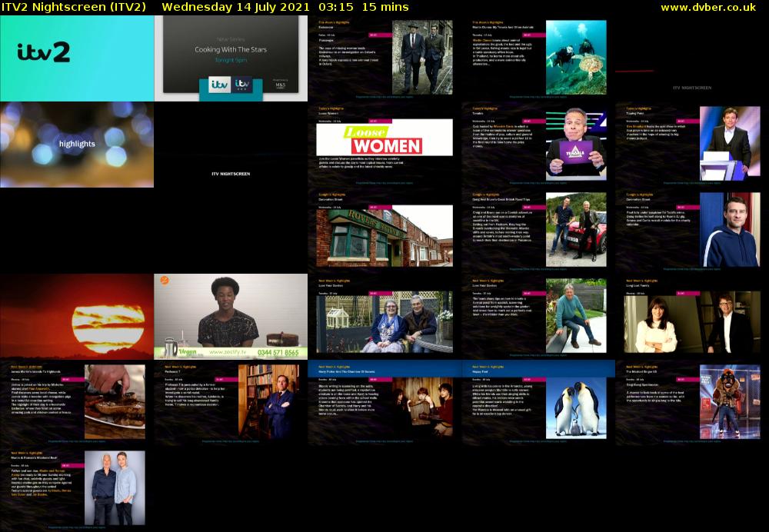This screenshot has width=769, height=532.
Task: Select the Tipping Point host highlight frame
Action: coord(692,145)
